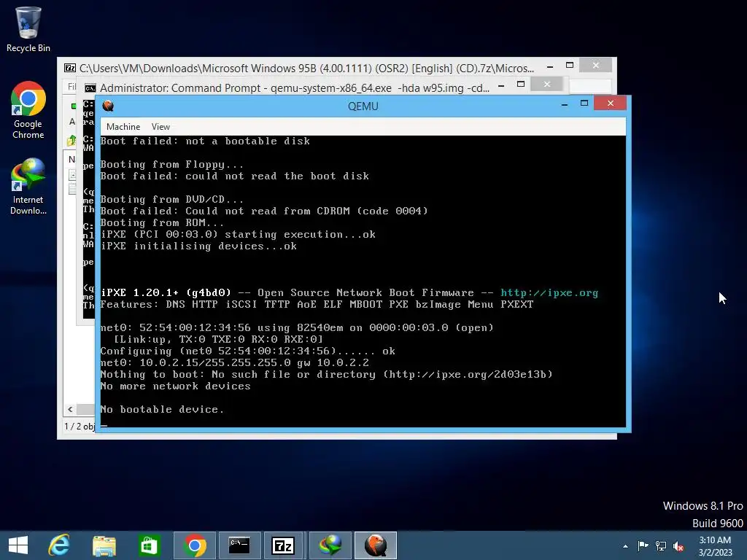Close the QEMU window
This screenshot has height=560, width=747.
pos(611,104)
